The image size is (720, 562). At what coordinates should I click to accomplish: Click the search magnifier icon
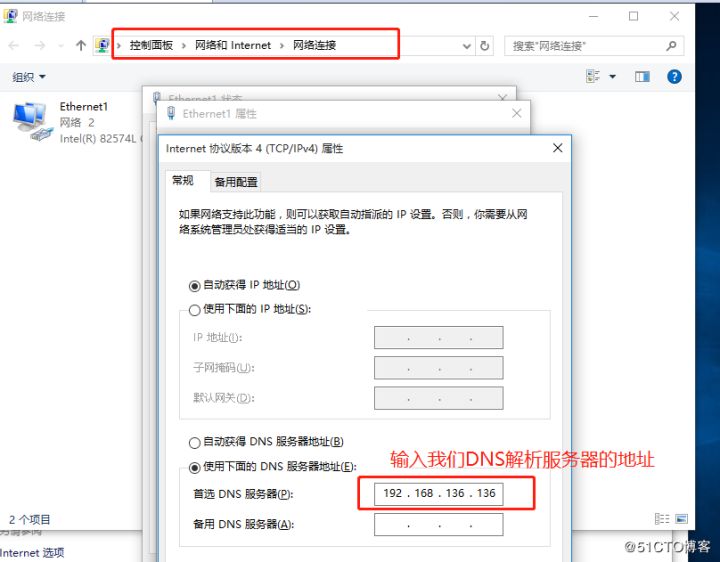point(672,46)
